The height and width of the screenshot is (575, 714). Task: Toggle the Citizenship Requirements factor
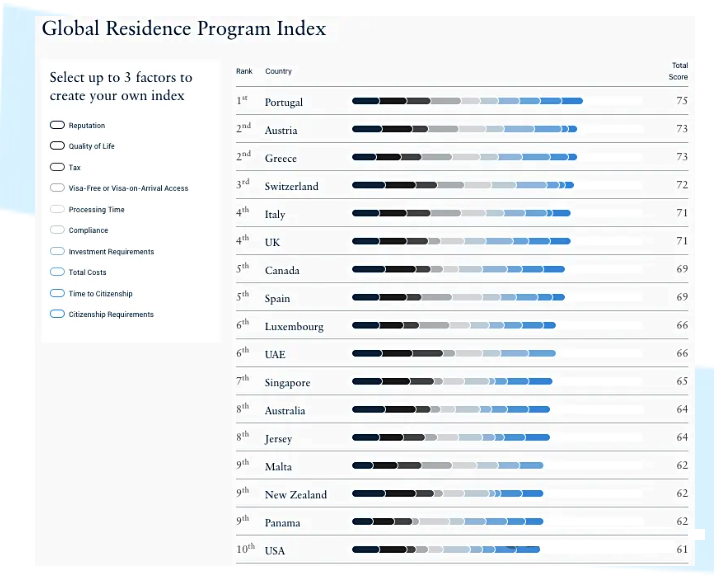tap(57, 314)
